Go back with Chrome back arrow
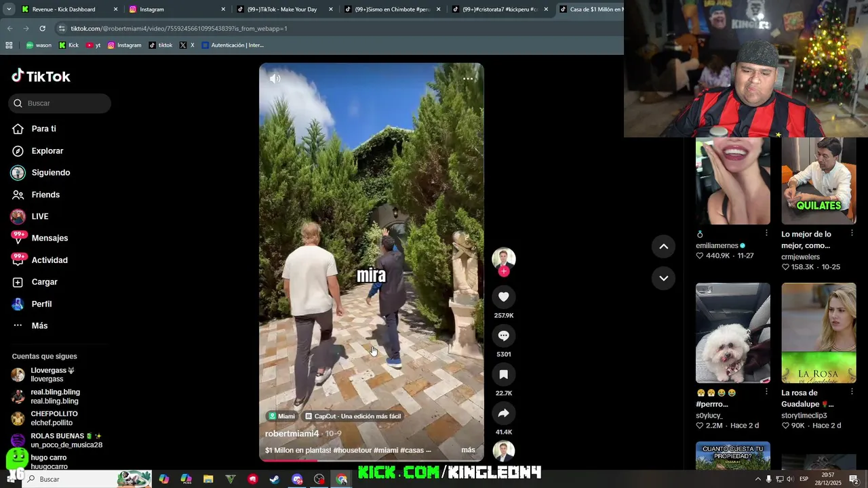 point(9,28)
